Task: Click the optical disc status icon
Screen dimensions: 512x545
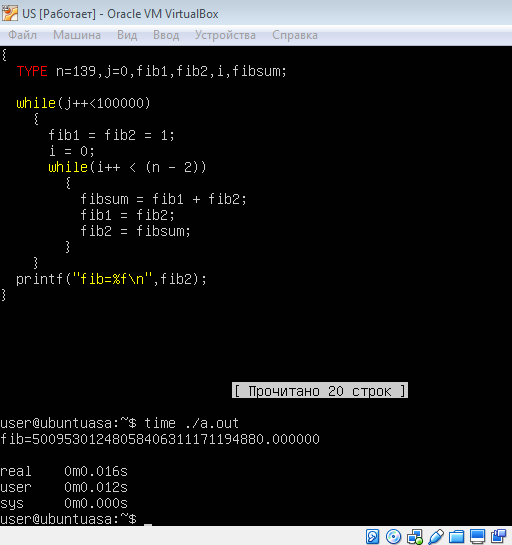Action: pyautogui.click(x=393, y=536)
